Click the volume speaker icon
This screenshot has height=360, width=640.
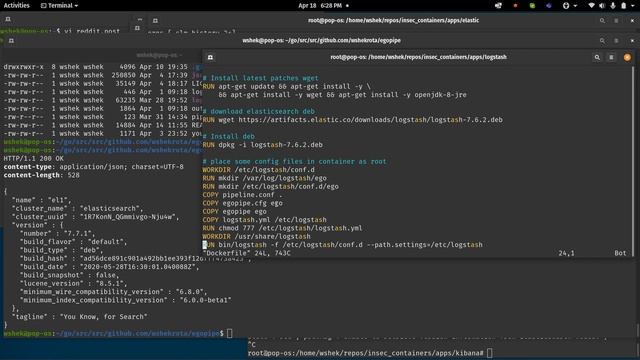click(x=602, y=6)
